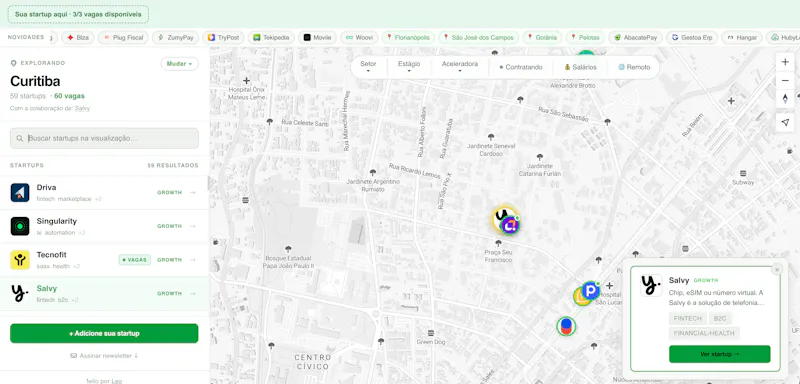Image resolution: width=800 pixels, height=384 pixels.
Task: Open the AbacatePay chip
Action: (x=636, y=38)
